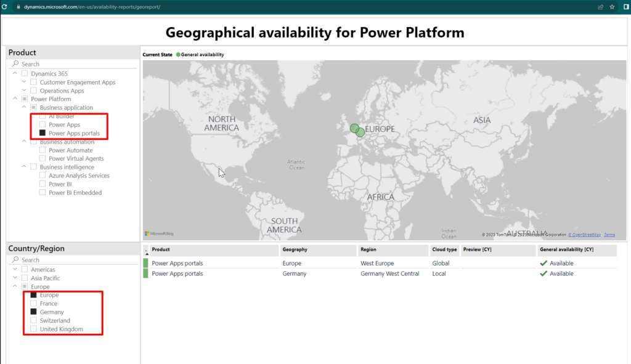Uncheck the Power Apps portals checkbox

43,133
